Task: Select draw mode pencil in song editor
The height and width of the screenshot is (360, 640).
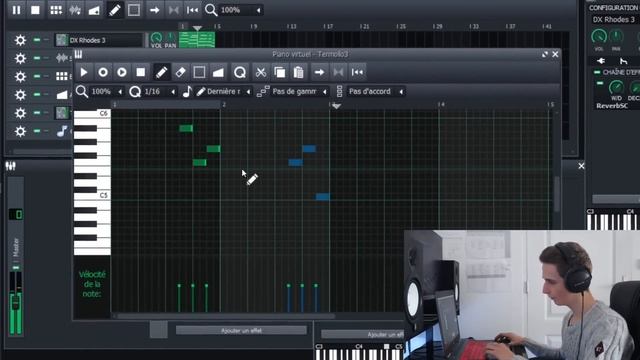Action: coord(115,10)
